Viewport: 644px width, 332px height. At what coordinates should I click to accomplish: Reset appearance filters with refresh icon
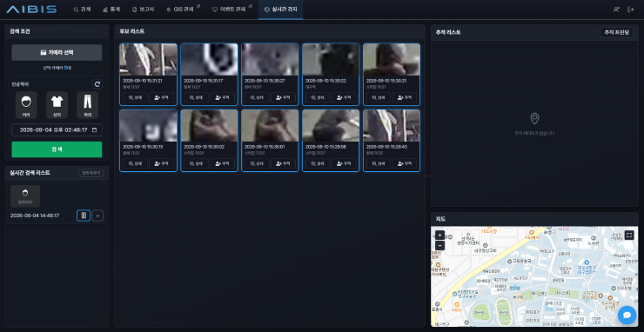click(x=97, y=84)
